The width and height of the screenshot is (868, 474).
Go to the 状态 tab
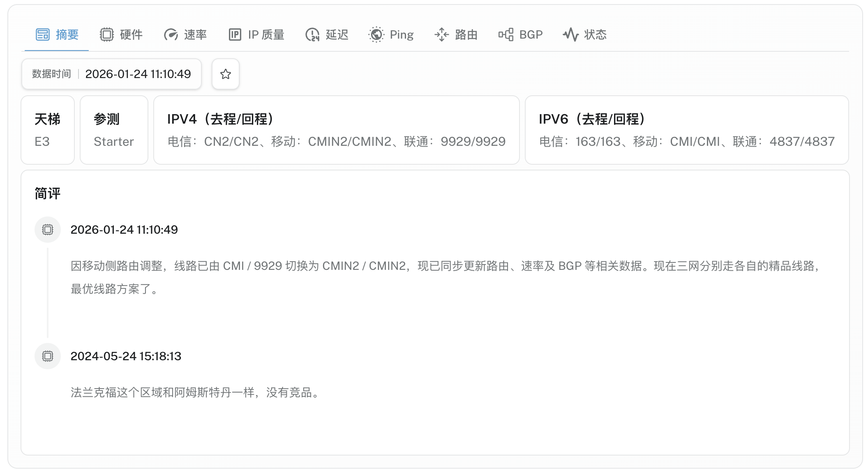pyautogui.click(x=595, y=35)
